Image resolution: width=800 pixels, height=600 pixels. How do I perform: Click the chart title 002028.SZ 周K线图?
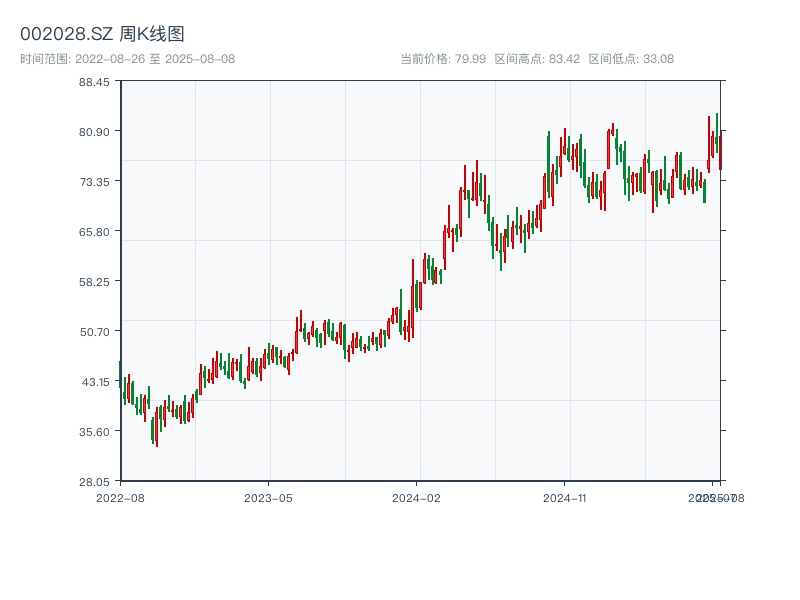click(x=102, y=34)
